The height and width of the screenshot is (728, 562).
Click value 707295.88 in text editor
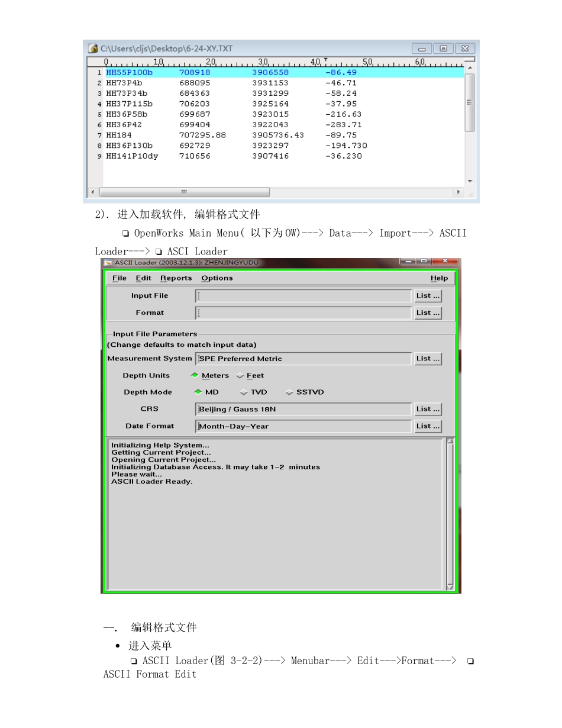(x=202, y=136)
